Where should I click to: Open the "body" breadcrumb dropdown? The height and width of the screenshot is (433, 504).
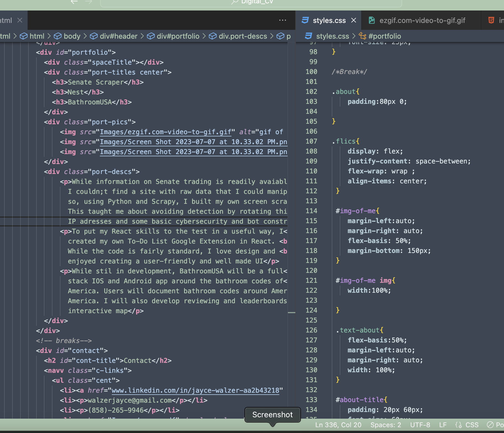click(x=72, y=36)
